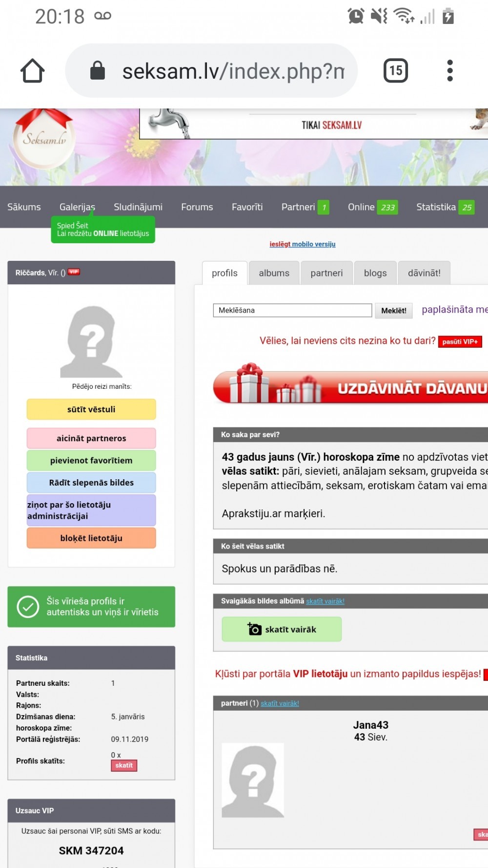Image resolution: width=488 pixels, height=868 pixels.
Task: Open the blogs tab
Action: click(x=375, y=273)
